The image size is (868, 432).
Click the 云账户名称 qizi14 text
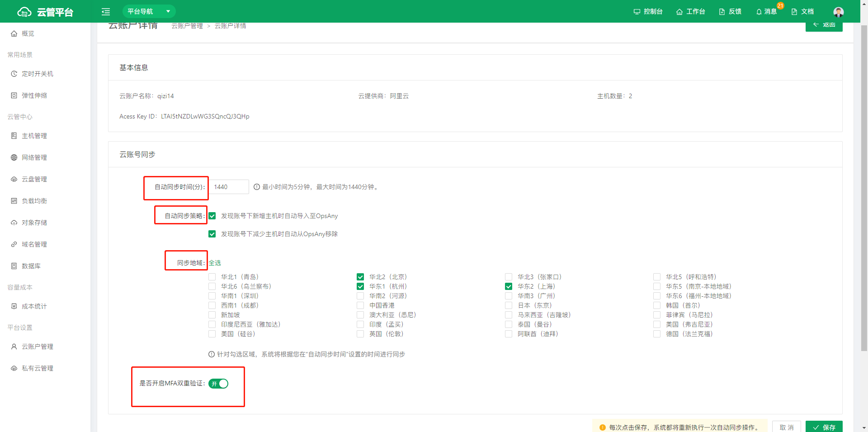165,96
